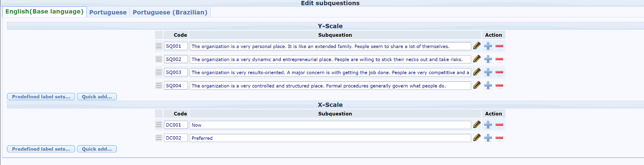Click the drag handle for SQ001 row
The width and height of the screenshot is (644, 165).
coord(159,46)
